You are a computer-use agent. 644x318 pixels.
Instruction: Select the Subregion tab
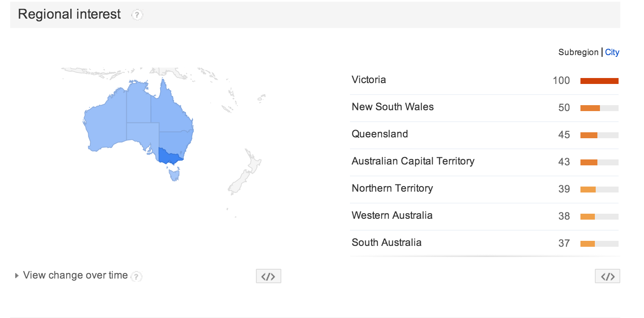pyautogui.click(x=578, y=52)
